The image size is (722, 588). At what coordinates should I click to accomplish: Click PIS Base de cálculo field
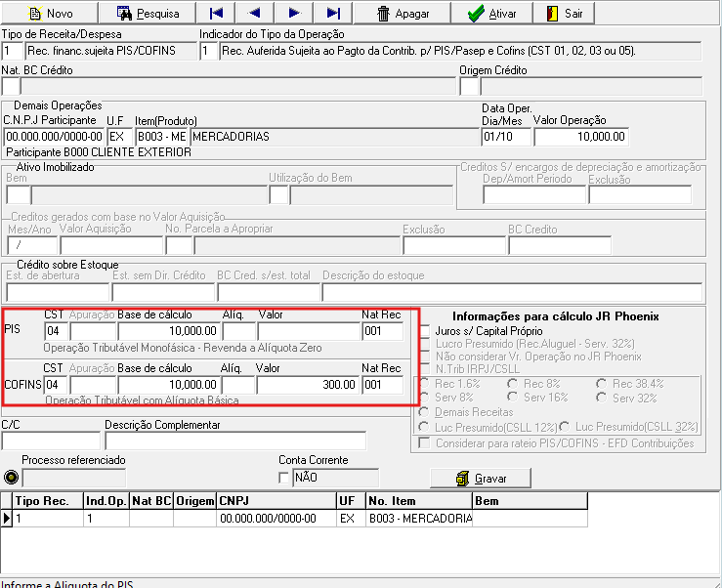(x=168, y=331)
